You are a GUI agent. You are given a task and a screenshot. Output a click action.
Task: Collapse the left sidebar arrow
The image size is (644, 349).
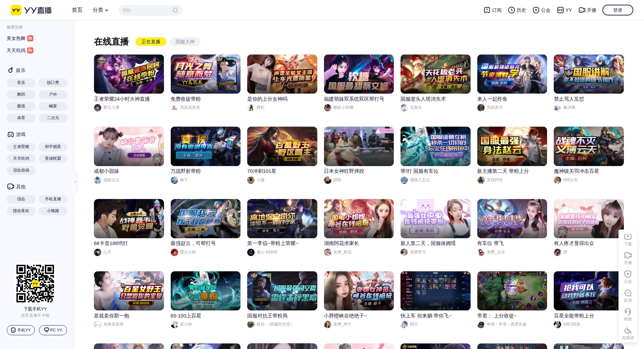75,182
